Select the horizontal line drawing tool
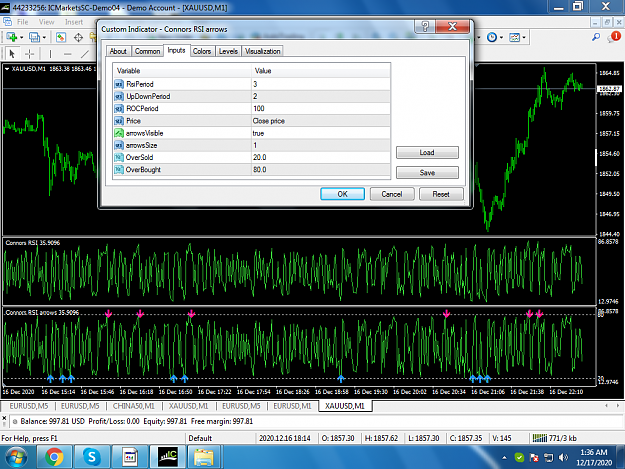This screenshot has height=469, width=625. (x=68, y=53)
